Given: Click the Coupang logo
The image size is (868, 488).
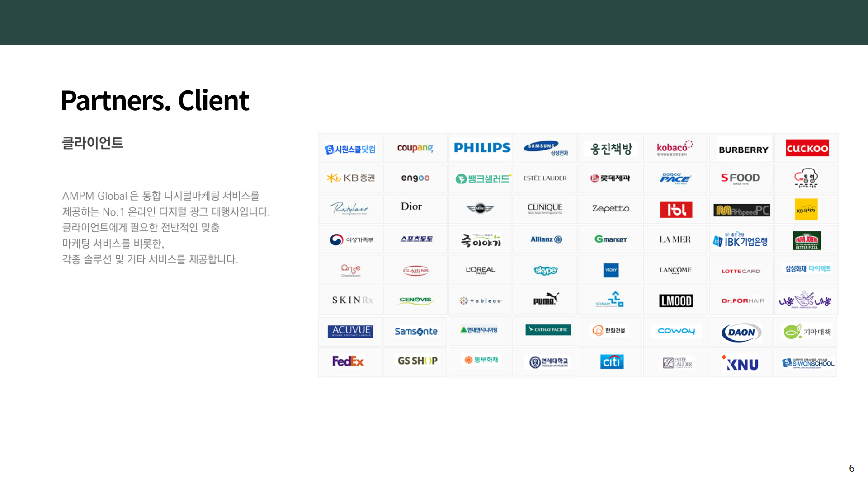Looking at the screenshot, I should tap(415, 148).
